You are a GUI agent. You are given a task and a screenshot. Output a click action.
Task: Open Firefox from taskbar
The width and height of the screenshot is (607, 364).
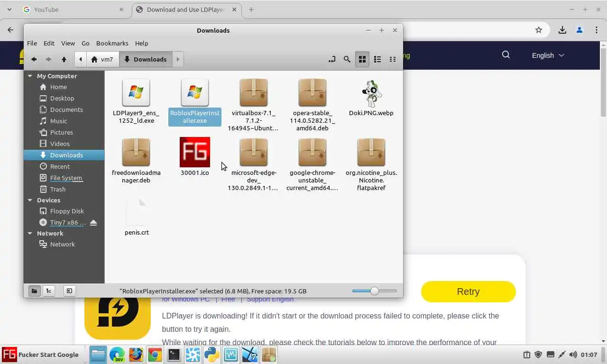(x=136, y=355)
